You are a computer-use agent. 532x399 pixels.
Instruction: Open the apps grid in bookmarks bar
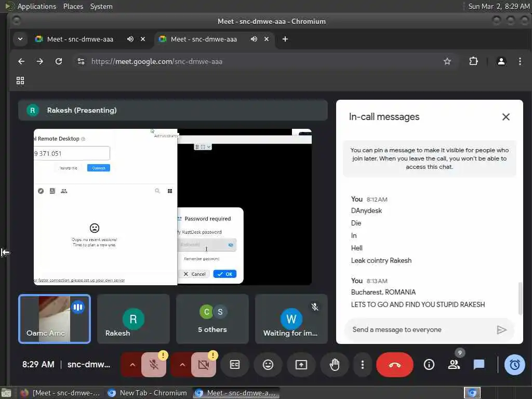tap(20, 81)
